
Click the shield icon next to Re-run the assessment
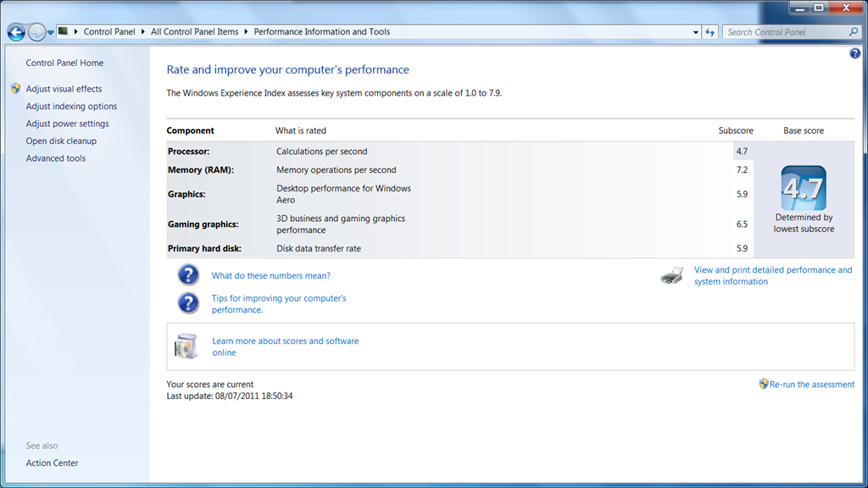tap(763, 384)
